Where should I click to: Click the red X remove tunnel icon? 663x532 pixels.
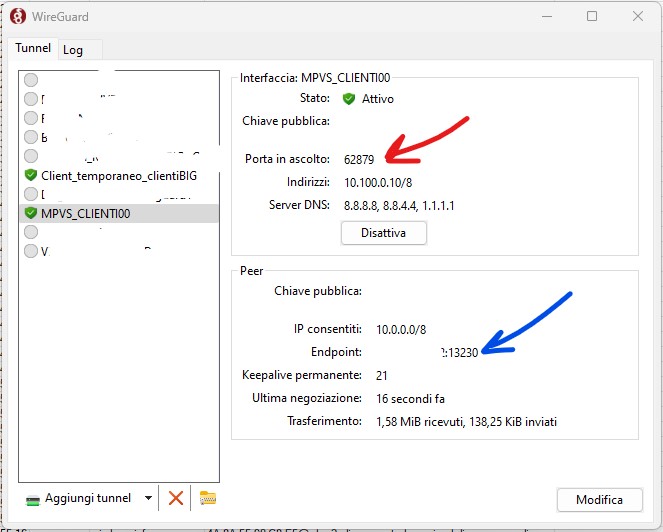(175, 498)
